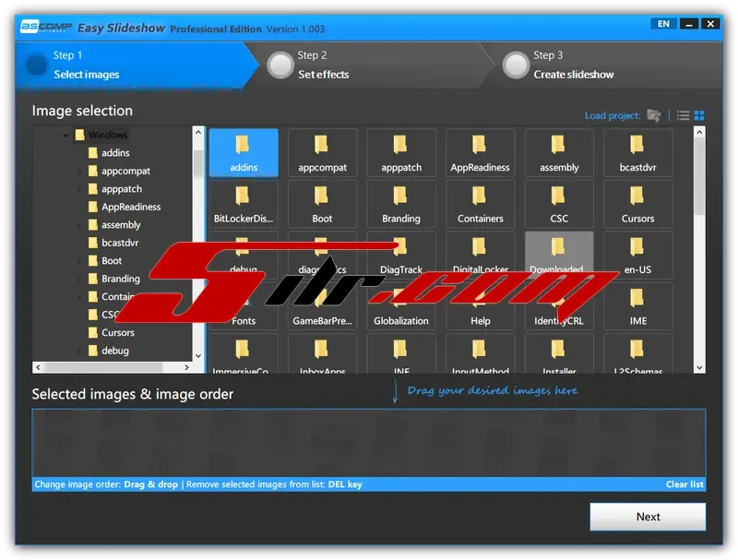Image resolution: width=738 pixels, height=560 pixels.
Task: Expand apppatch node in folder tree
Action: point(79,189)
